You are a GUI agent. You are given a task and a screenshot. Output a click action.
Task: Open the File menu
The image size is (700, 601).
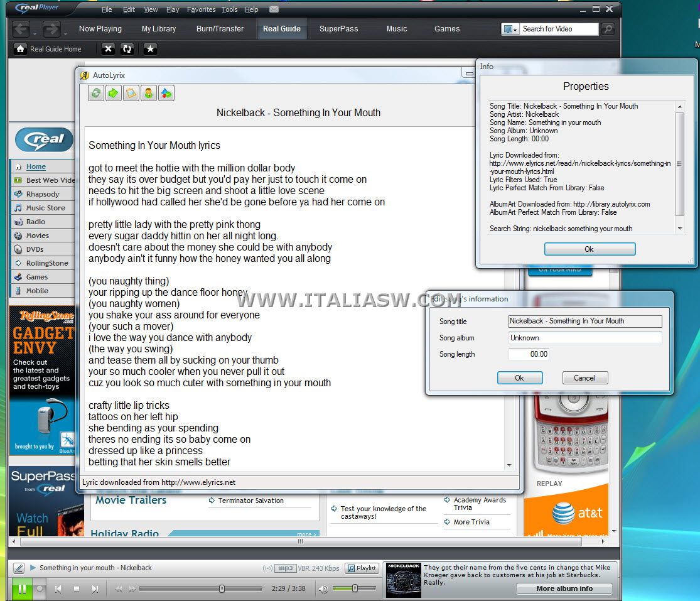[107, 9]
